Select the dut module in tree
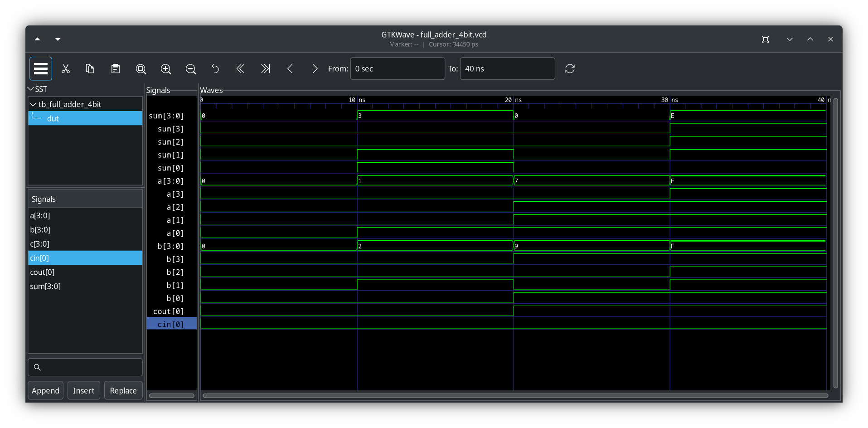868x428 pixels. (85, 118)
